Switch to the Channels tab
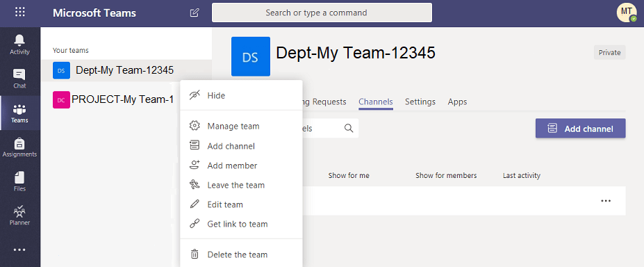Image resolution: width=644 pixels, height=267 pixels. pos(376,102)
